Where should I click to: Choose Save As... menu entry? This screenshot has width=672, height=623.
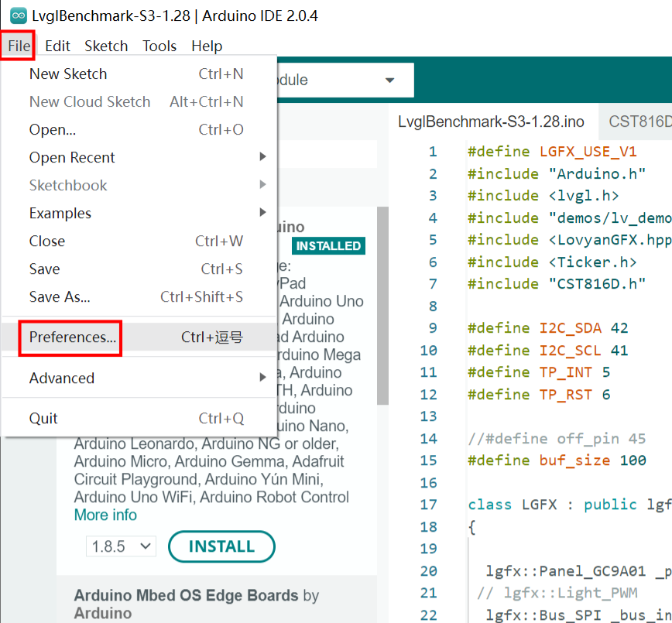tap(139, 296)
